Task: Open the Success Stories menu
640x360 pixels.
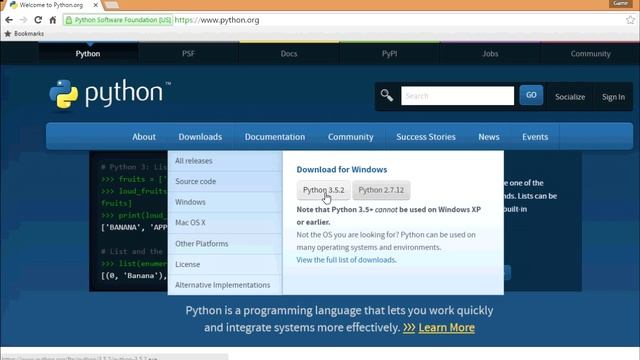Action: point(426,137)
